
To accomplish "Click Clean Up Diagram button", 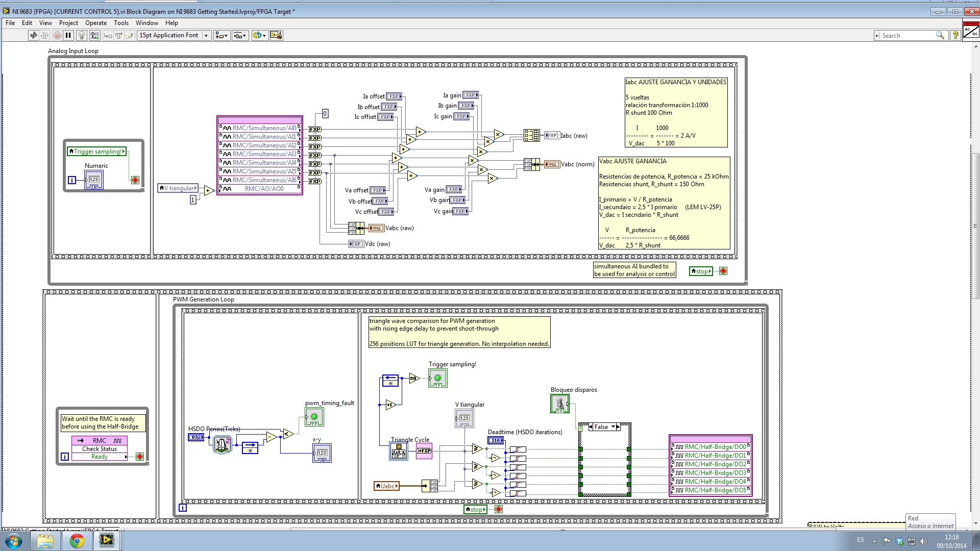I will coord(276,35).
